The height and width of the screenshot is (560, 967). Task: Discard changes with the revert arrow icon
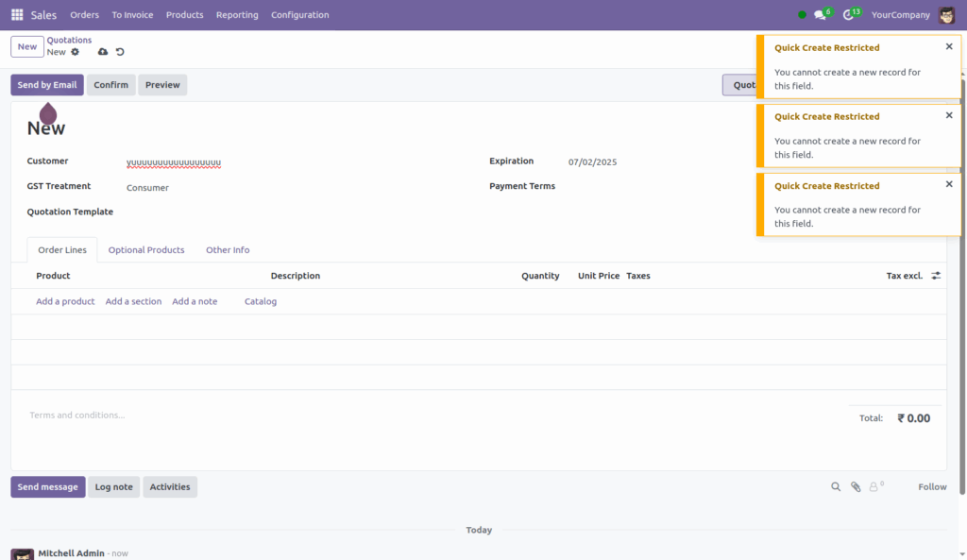(120, 52)
